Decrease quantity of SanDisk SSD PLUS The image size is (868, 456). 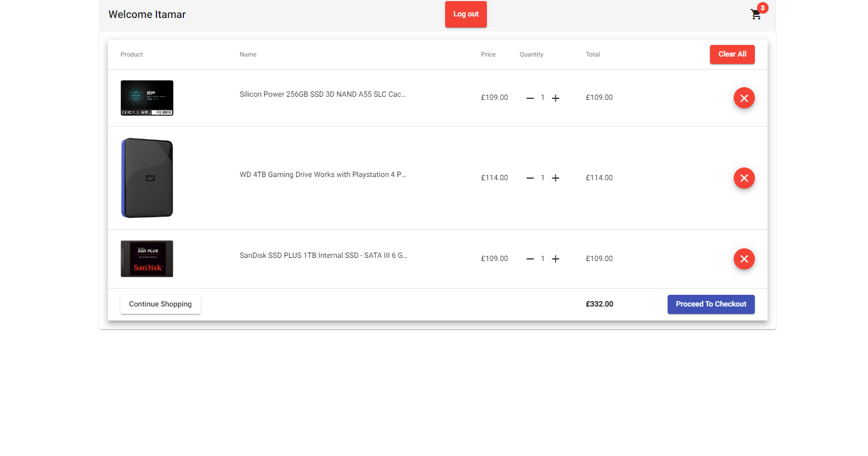530,259
